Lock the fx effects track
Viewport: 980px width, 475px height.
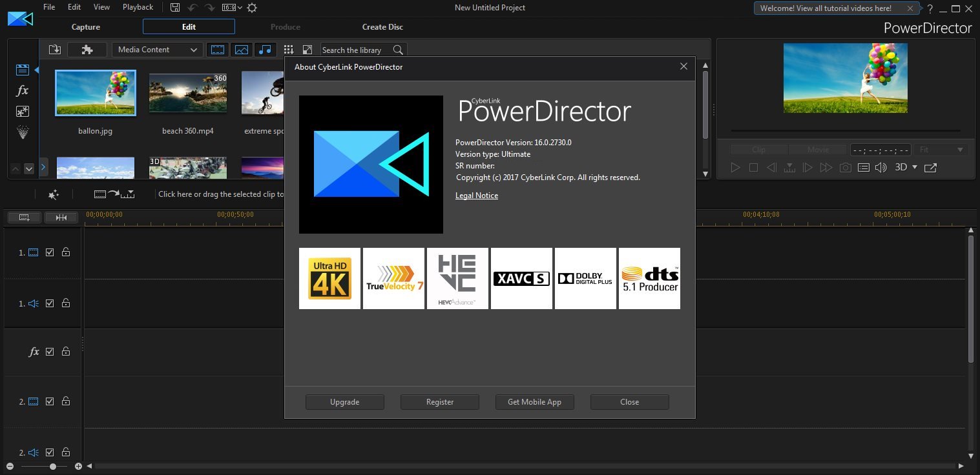(65, 352)
